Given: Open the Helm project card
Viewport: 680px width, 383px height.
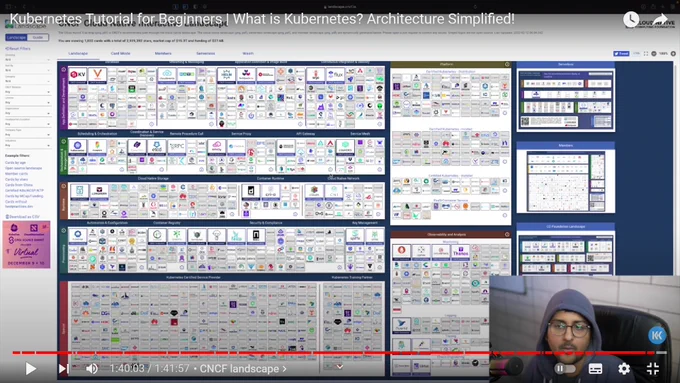Looking at the screenshot, I should (x=226, y=75).
